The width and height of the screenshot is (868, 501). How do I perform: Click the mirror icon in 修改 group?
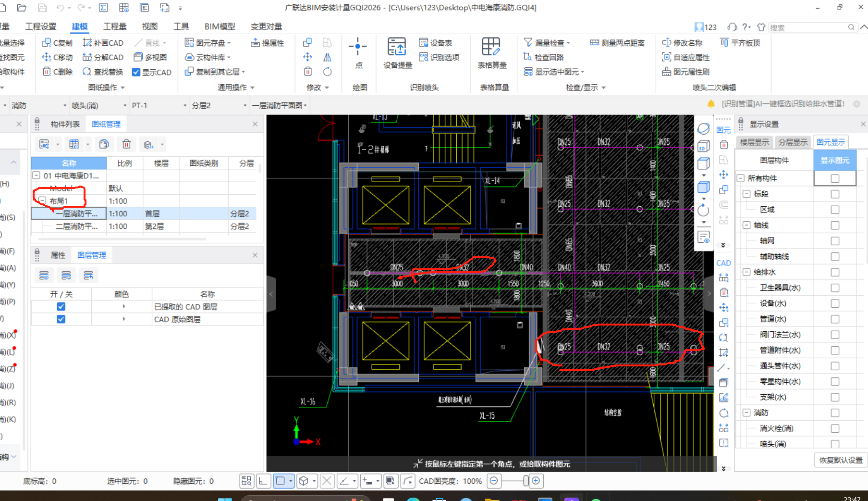pos(327,57)
